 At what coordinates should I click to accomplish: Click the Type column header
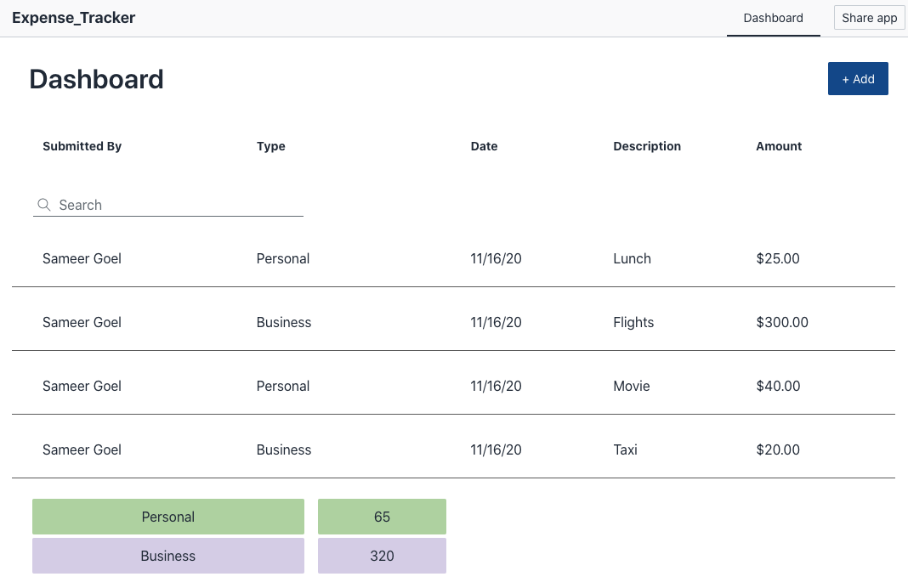tap(271, 146)
